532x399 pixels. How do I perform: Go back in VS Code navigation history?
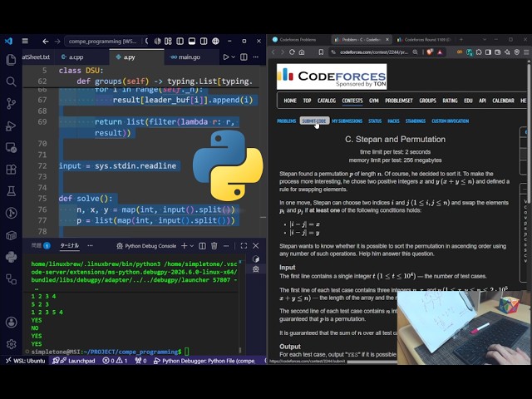pos(46,41)
